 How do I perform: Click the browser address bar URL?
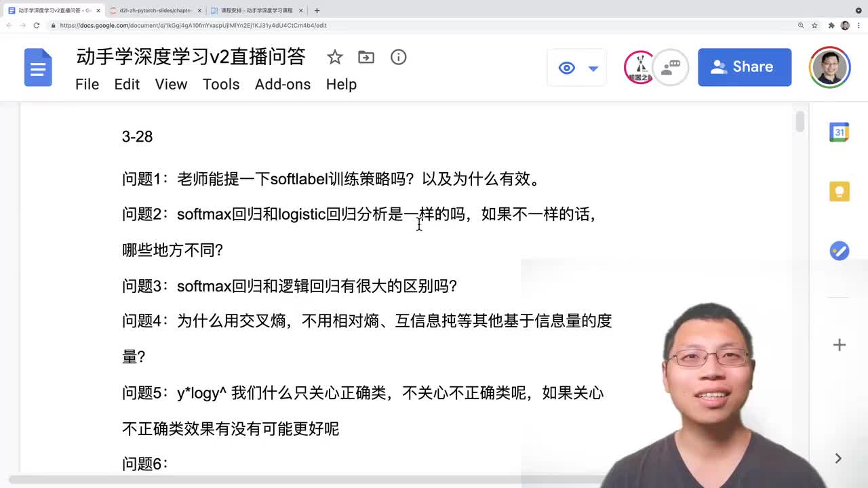pyautogui.click(x=193, y=25)
